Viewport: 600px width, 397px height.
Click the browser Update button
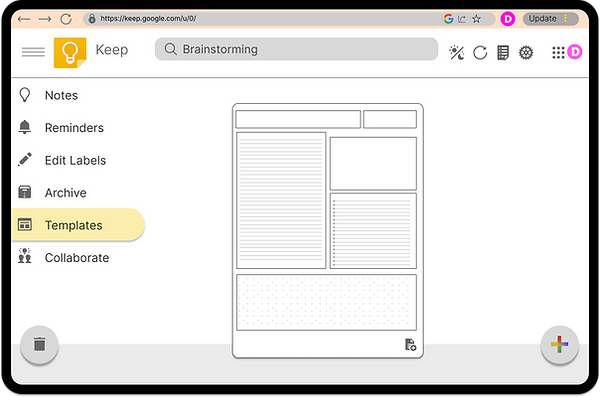coord(551,19)
